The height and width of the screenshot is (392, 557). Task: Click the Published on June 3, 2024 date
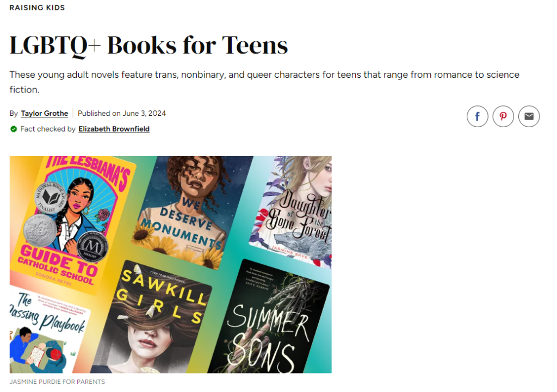click(122, 113)
